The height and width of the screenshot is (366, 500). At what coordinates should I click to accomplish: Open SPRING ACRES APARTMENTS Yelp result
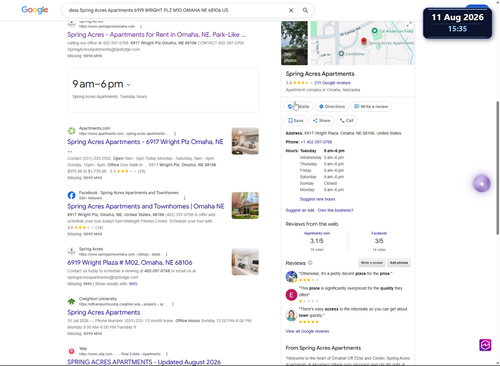[x=144, y=362]
